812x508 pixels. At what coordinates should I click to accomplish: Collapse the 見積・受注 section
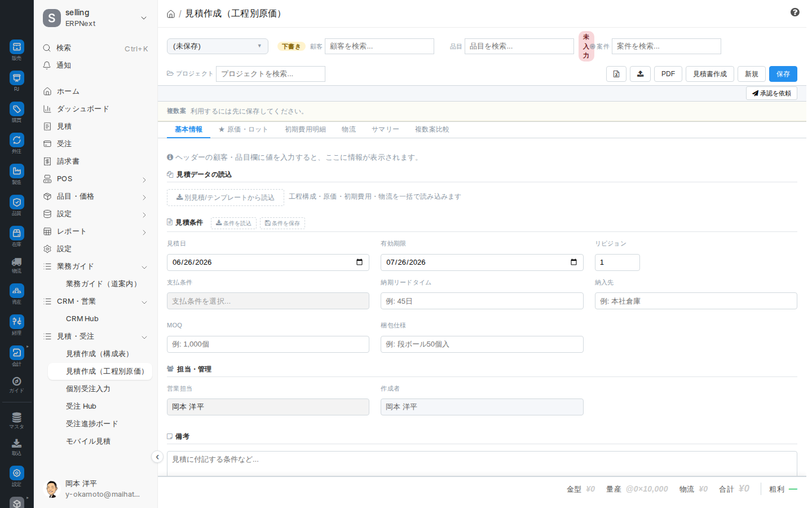tap(144, 337)
